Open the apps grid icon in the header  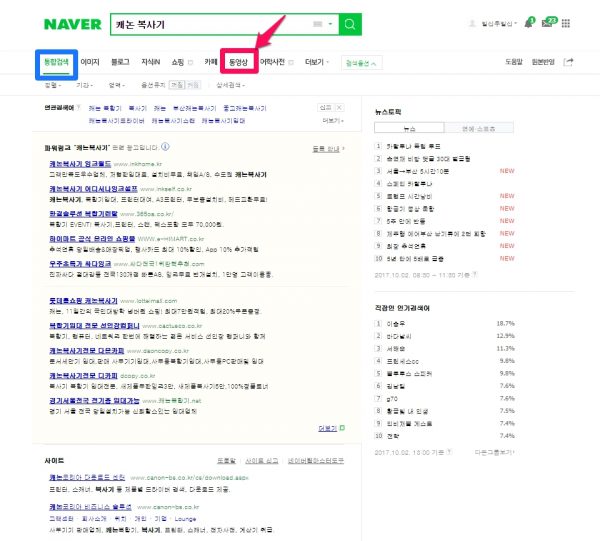(x=566, y=24)
